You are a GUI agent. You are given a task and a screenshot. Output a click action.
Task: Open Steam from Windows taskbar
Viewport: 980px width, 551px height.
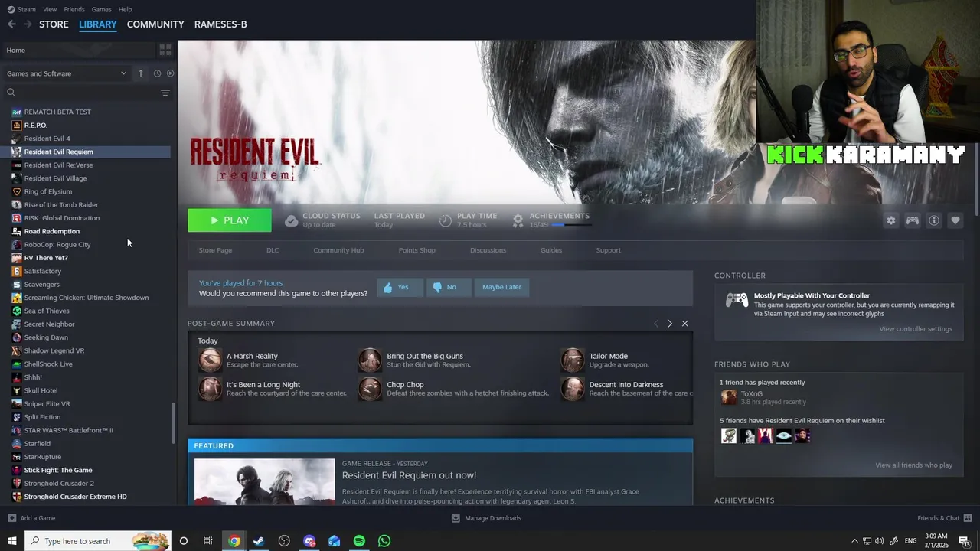tap(259, 541)
